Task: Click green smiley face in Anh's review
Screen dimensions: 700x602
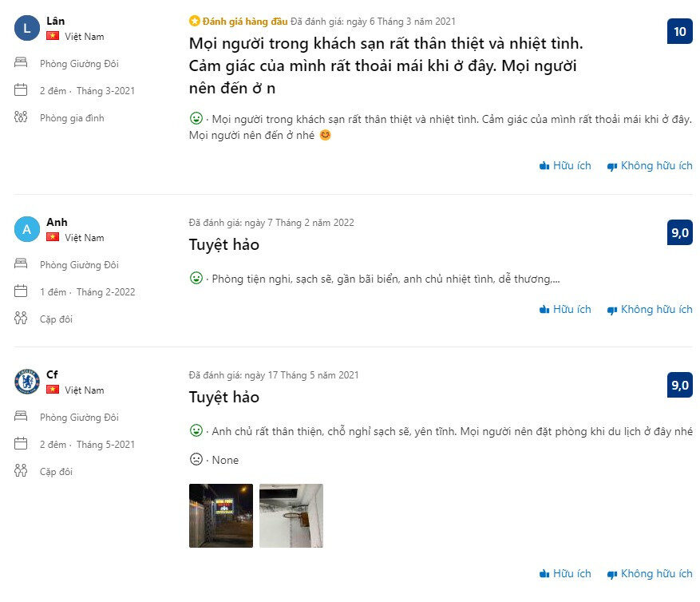Action: (196, 279)
